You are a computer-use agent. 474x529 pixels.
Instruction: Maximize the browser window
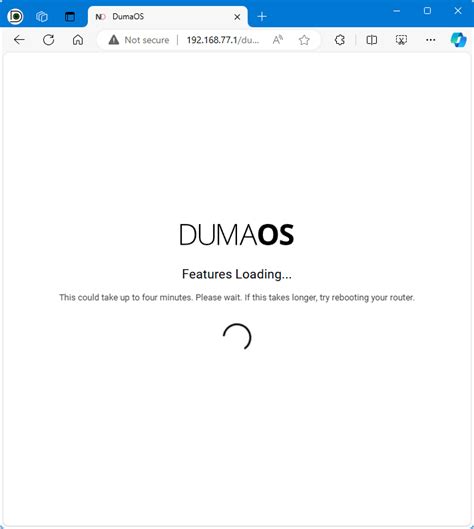(x=427, y=11)
